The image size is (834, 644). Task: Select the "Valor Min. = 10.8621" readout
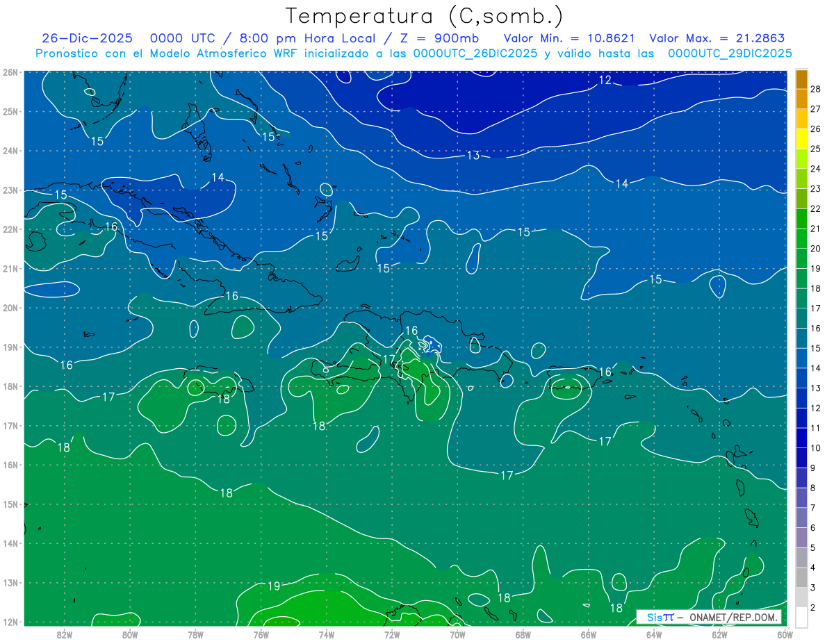[569, 38]
